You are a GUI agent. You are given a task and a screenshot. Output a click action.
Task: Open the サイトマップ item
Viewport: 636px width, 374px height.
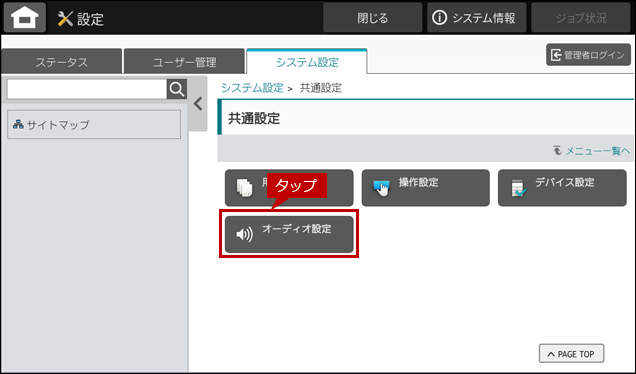pyautogui.click(x=94, y=125)
